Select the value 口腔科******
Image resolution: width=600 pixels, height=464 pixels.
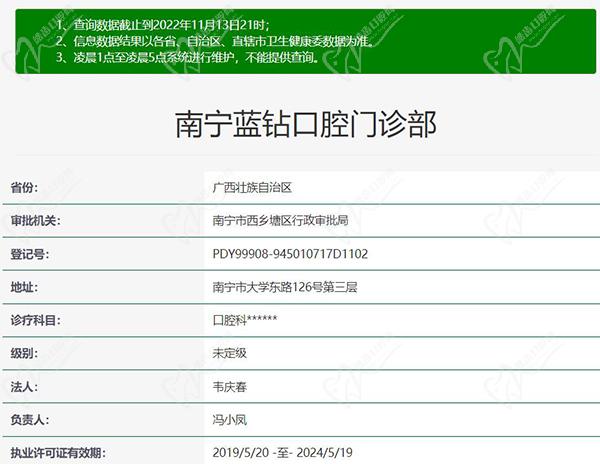click(x=245, y=320)
